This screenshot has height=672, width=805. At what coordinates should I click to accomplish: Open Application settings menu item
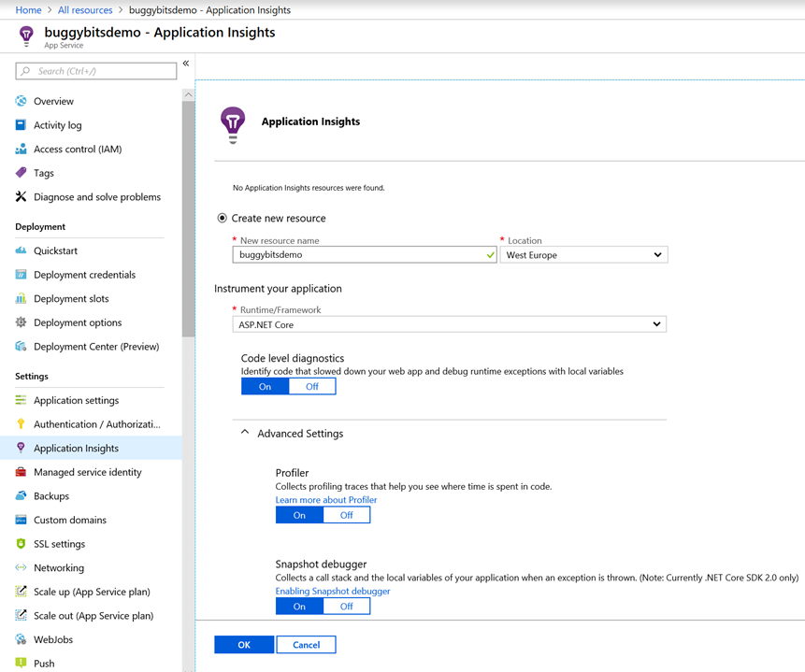pyautogui.click(x=91, y=400)
